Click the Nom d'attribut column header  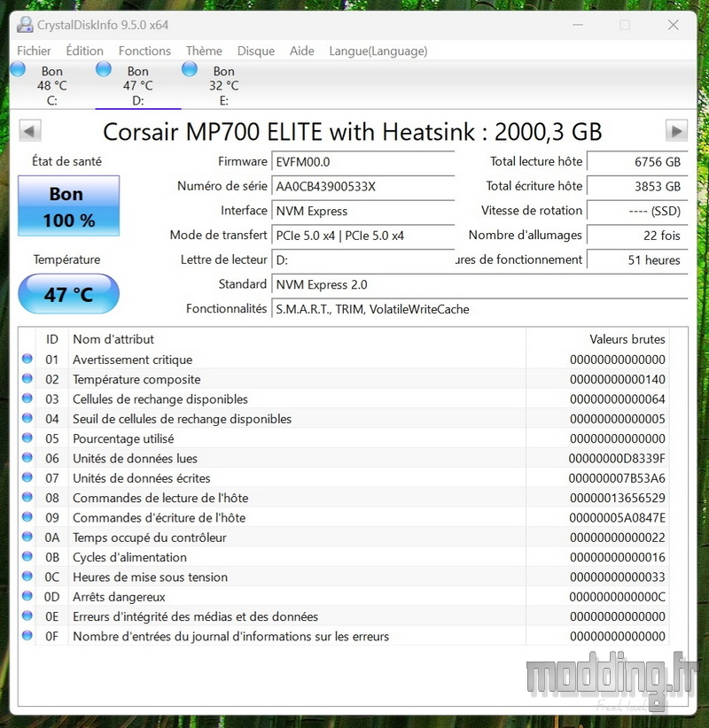coord(298,339)
